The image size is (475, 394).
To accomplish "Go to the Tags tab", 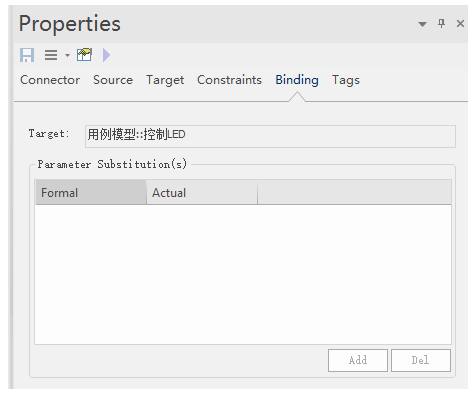I will [346, 80].
